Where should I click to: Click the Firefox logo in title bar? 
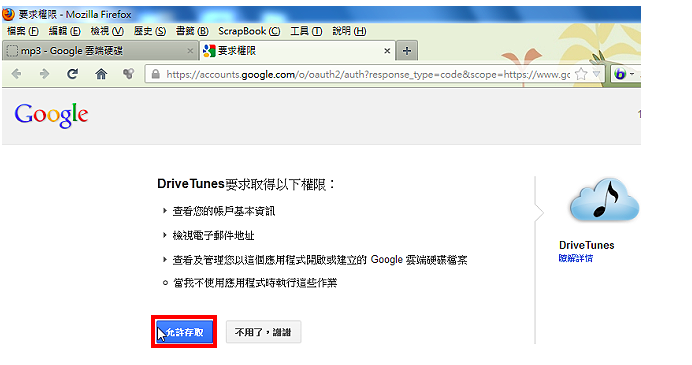click(x=8, y=15)
